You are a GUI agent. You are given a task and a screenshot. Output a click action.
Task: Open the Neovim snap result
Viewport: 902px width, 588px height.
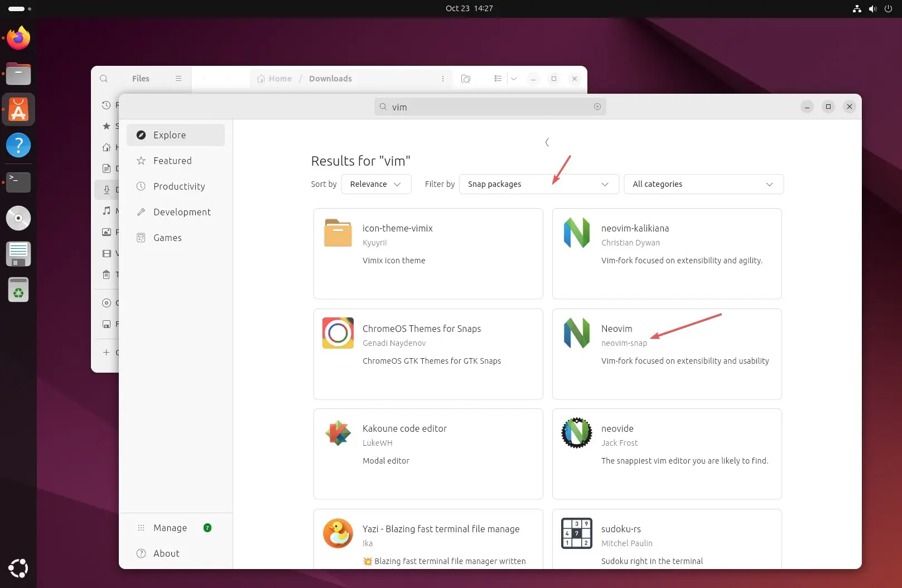(667, 354)
